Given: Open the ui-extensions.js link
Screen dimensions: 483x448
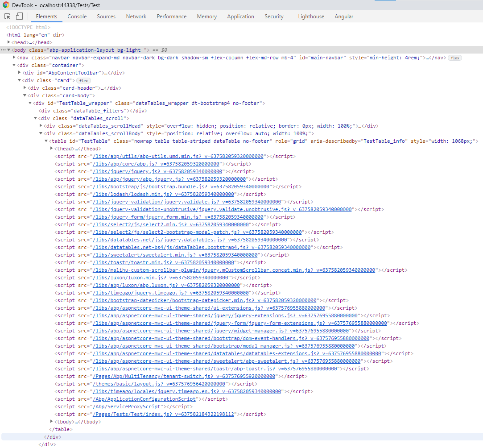Looking at the screenshot, I should click(209, 308).
